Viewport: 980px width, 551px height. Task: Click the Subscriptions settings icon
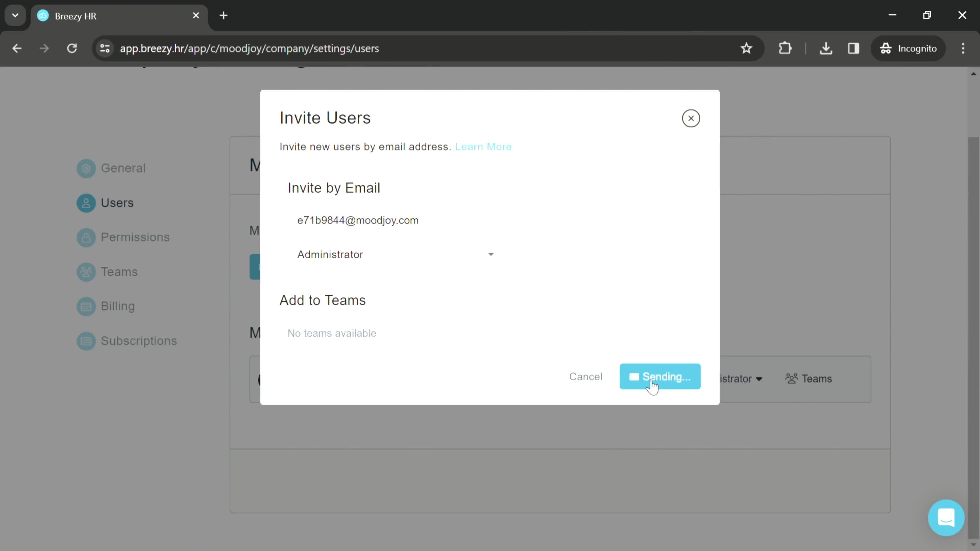tap(85, 341)
